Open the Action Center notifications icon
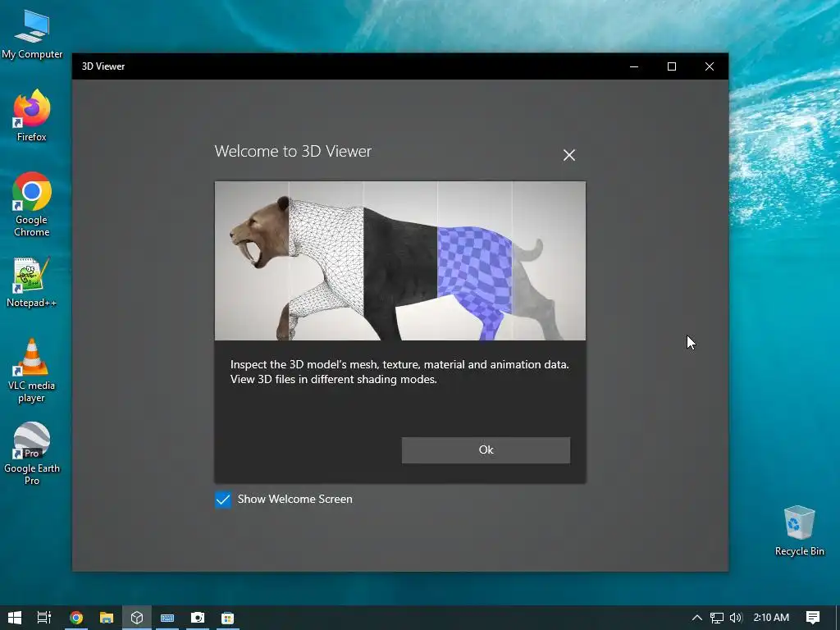The height and width of the screenshot is (630, 840). (813, 618)
